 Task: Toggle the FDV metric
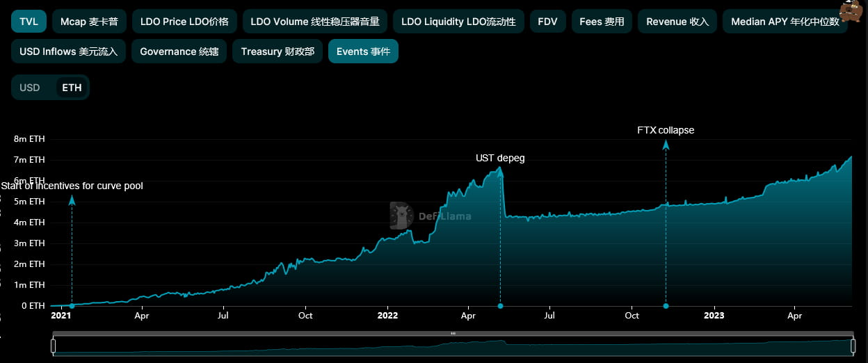(547, 22)
